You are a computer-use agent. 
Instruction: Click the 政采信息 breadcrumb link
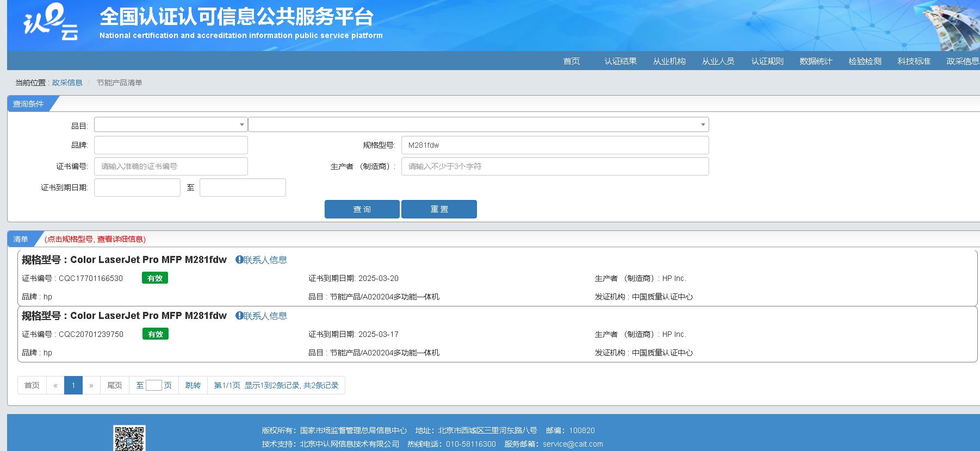(67, 83)
